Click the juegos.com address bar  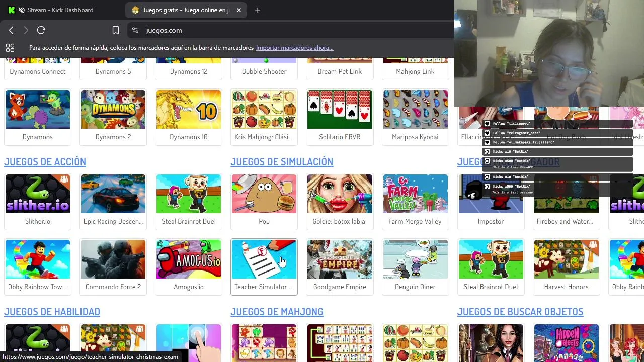292,30
